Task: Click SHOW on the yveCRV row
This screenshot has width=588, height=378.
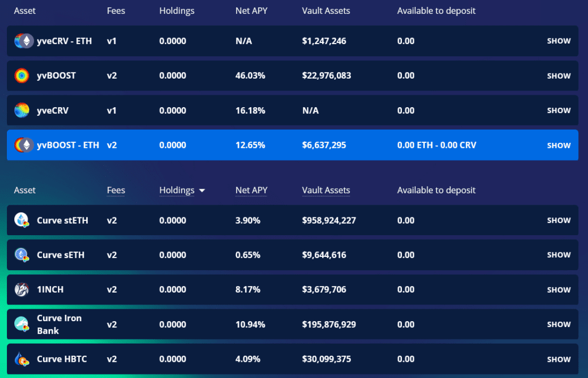Action: [x=559, y=111]
